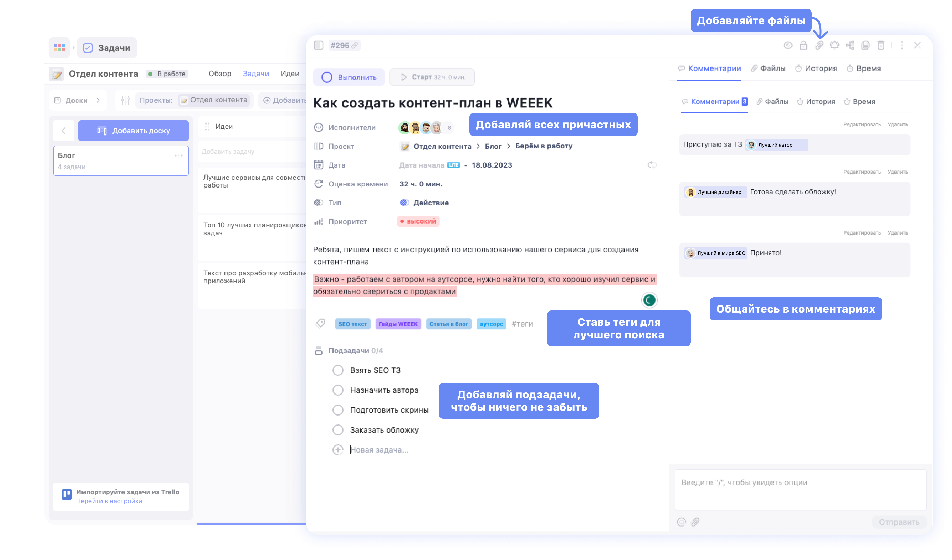Show the +6 additional assignees

448,128
